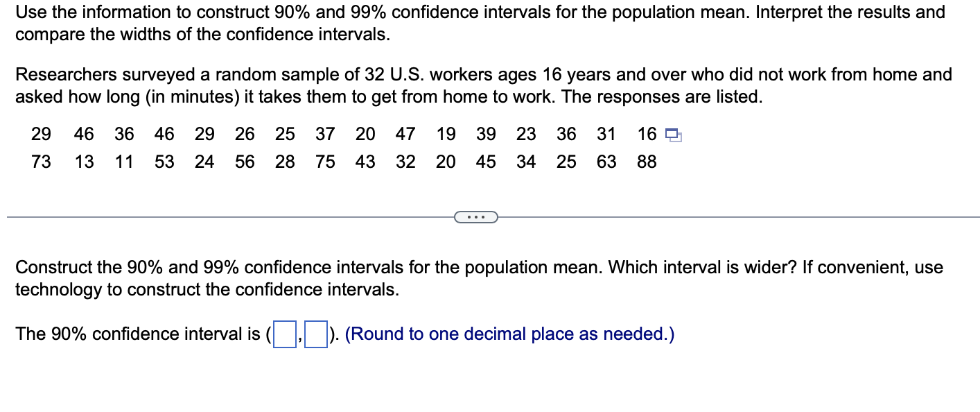Toggle the question section visibility with the dots control
This screenshot has width=980, height=412.
click(476, 217)
